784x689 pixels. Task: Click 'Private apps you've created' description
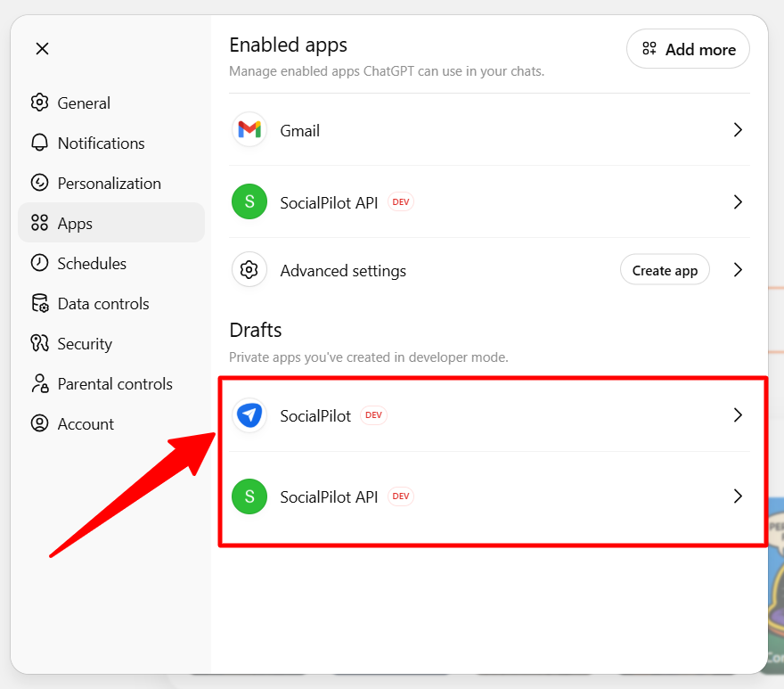coord(369,357)
